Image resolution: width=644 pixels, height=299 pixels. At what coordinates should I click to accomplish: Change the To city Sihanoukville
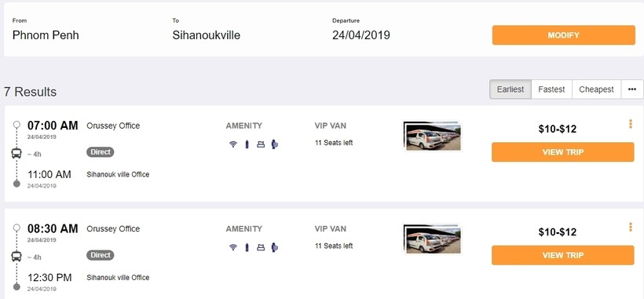(207, 35)
